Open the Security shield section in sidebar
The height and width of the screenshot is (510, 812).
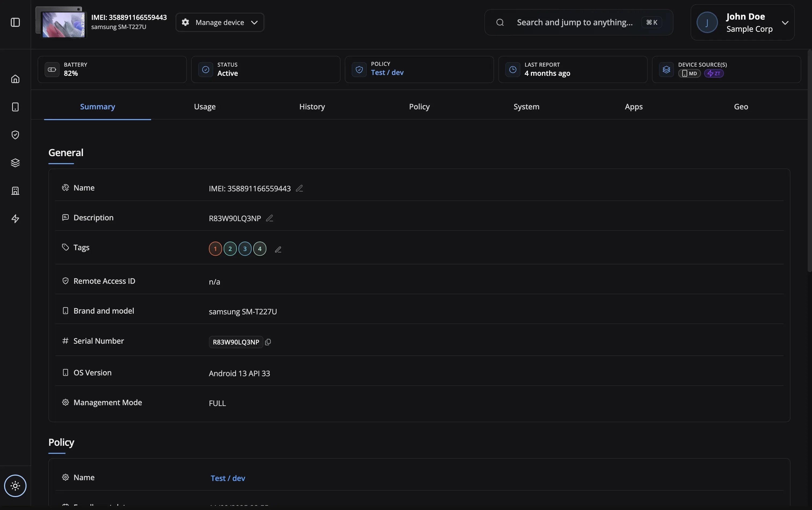click(15, 135)
